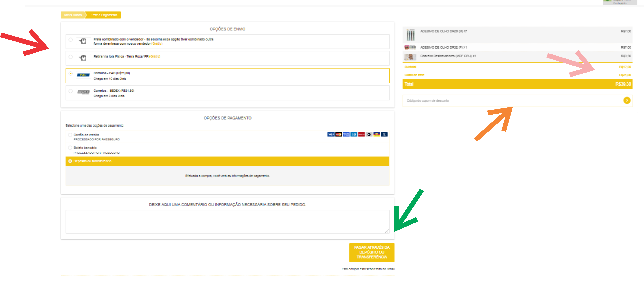Select the 'Frete e Pagamento' step
The image size is (644, 285).
[104, 15]
